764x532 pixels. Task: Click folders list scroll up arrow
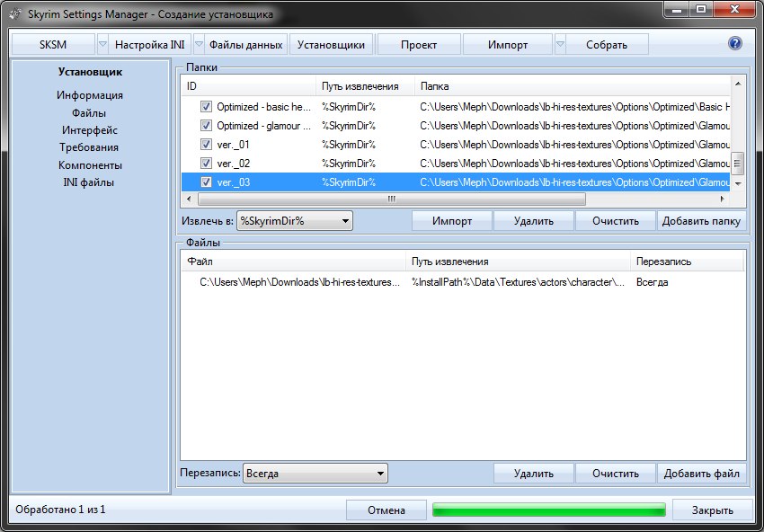[x=738, y=84]
